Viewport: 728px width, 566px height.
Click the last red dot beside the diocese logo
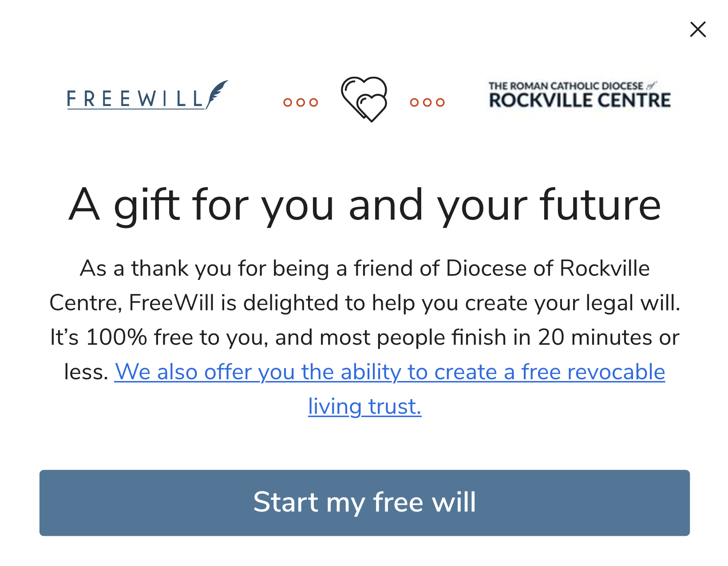[440, 102]
